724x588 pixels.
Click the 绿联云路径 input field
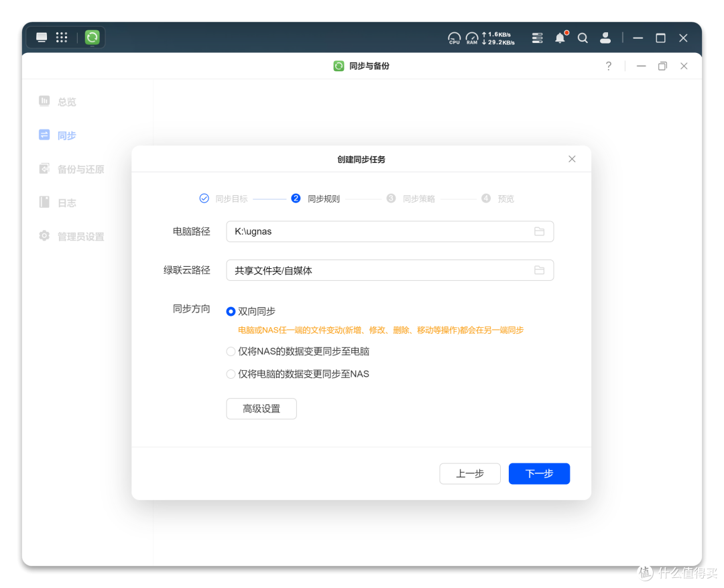tap(389, 270)
